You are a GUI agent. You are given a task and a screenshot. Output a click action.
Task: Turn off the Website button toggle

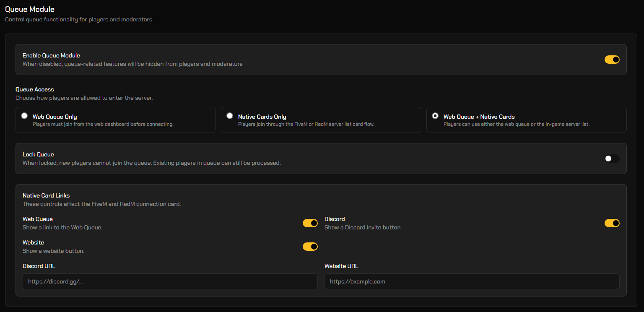[310, 247]
